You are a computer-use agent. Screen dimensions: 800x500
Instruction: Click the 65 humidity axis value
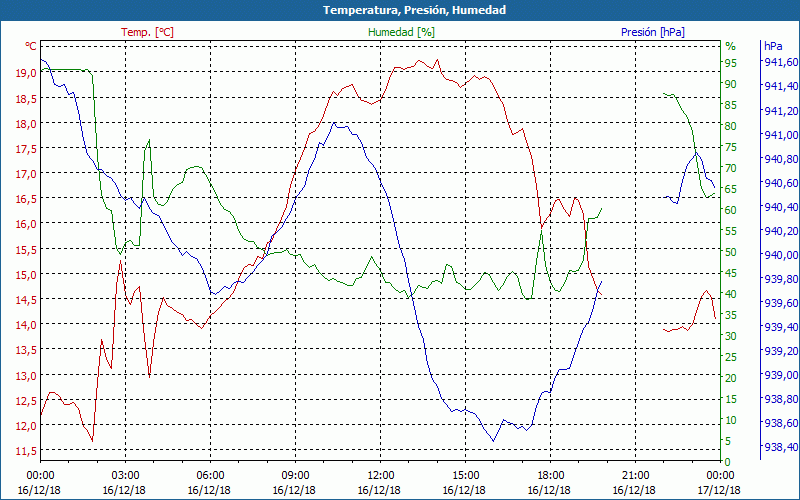(731, 189)
